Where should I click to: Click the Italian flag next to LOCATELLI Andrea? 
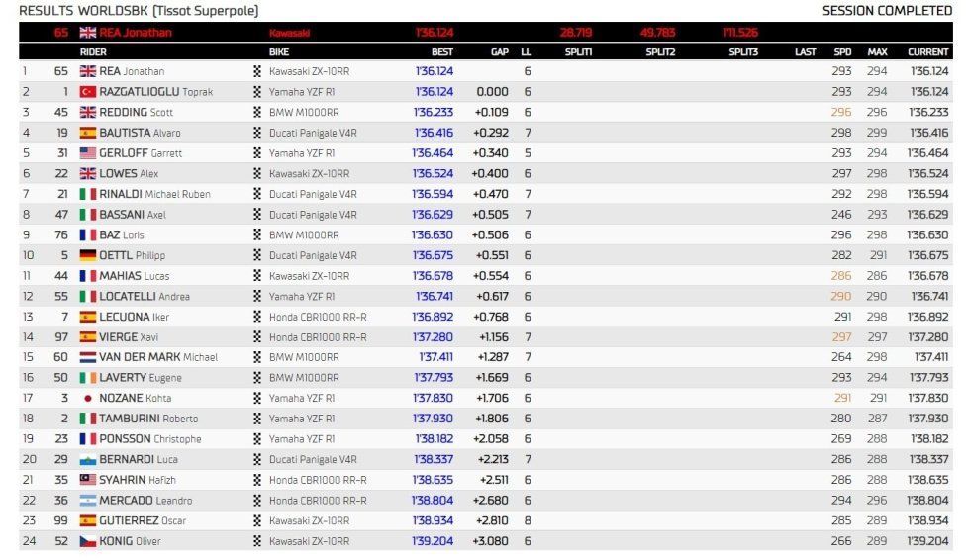87,297
